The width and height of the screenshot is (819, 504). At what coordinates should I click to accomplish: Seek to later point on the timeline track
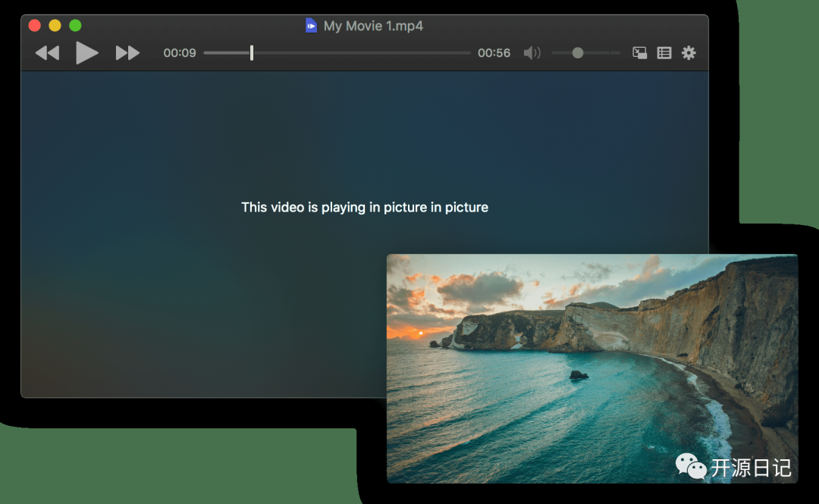pos(362,53)
